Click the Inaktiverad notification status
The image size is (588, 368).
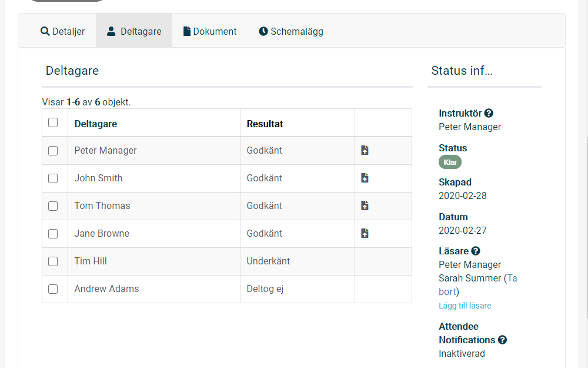462,353
